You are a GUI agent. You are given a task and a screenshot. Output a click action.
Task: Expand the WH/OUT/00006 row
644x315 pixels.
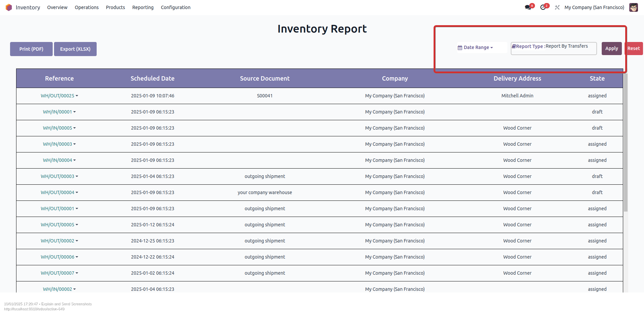tap(59, 257)
